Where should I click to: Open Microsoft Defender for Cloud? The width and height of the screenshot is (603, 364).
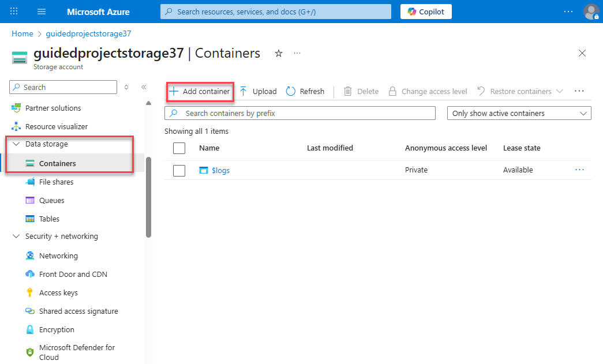pyautogui.click(x=77, y=352)
